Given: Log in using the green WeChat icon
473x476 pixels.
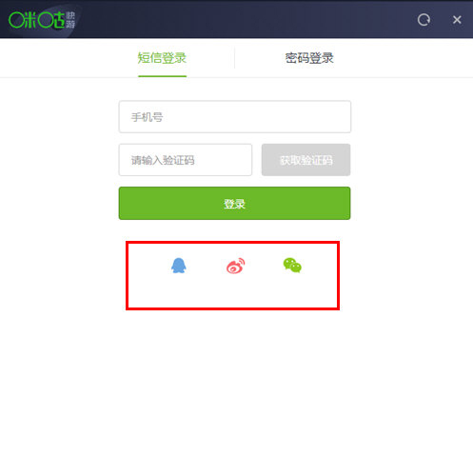Looking at the screenshot, I should 292,266.
